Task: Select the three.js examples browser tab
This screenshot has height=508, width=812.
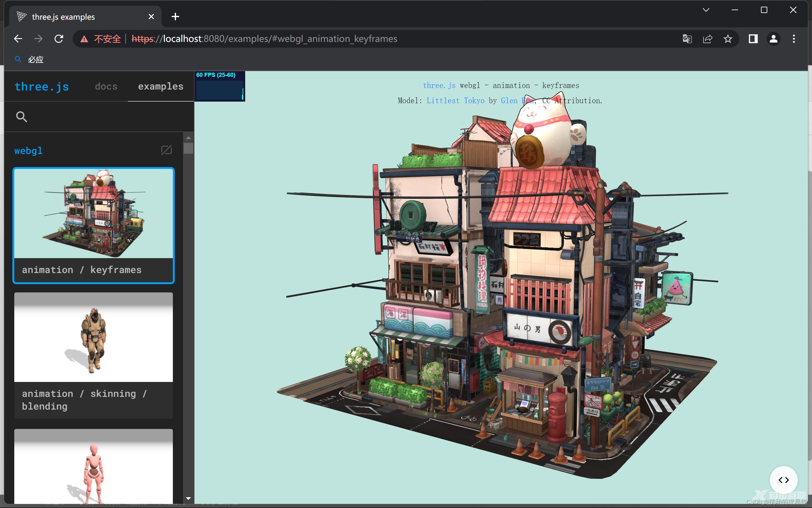Action: click(86, 17)
